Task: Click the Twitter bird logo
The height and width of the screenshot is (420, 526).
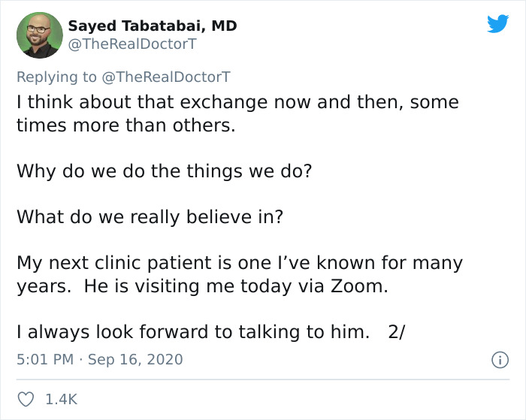Action: click(x=497, y=24)
